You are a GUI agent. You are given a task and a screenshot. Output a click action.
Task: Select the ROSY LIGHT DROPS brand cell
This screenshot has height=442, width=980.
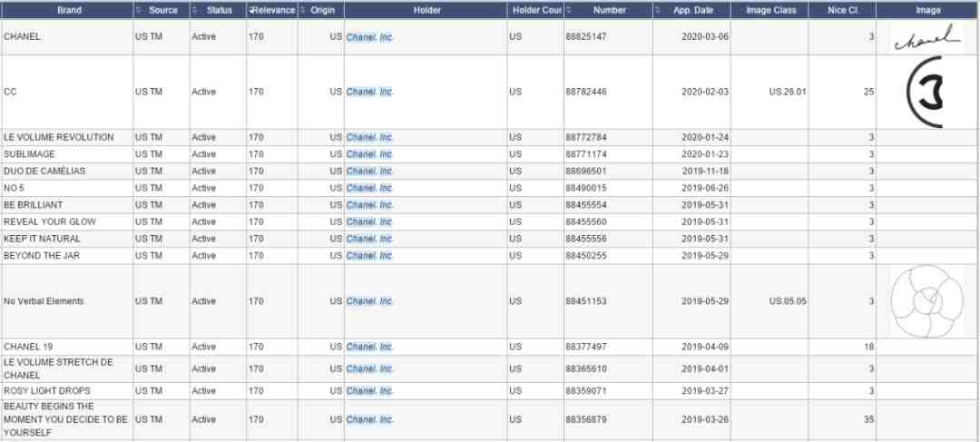point(67,391)
